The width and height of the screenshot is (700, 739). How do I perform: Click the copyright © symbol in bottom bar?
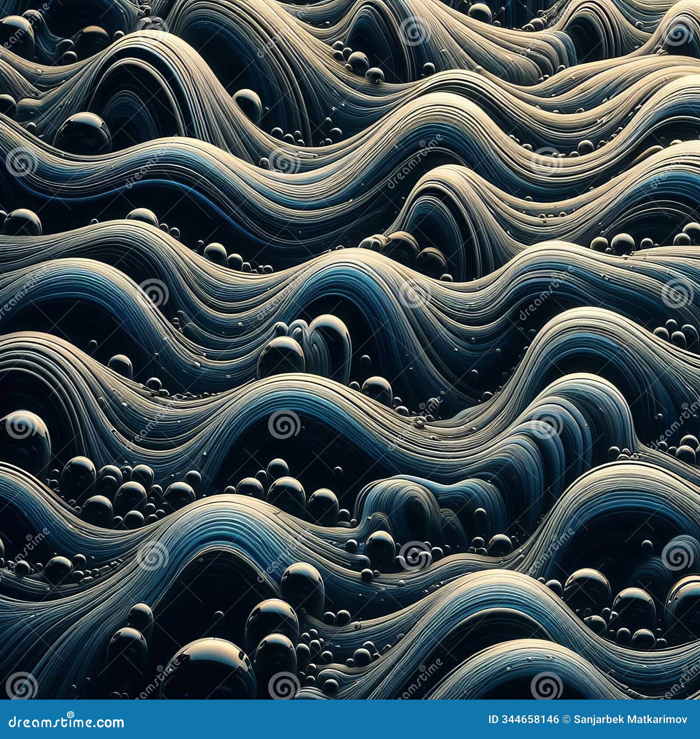point(567,719)
